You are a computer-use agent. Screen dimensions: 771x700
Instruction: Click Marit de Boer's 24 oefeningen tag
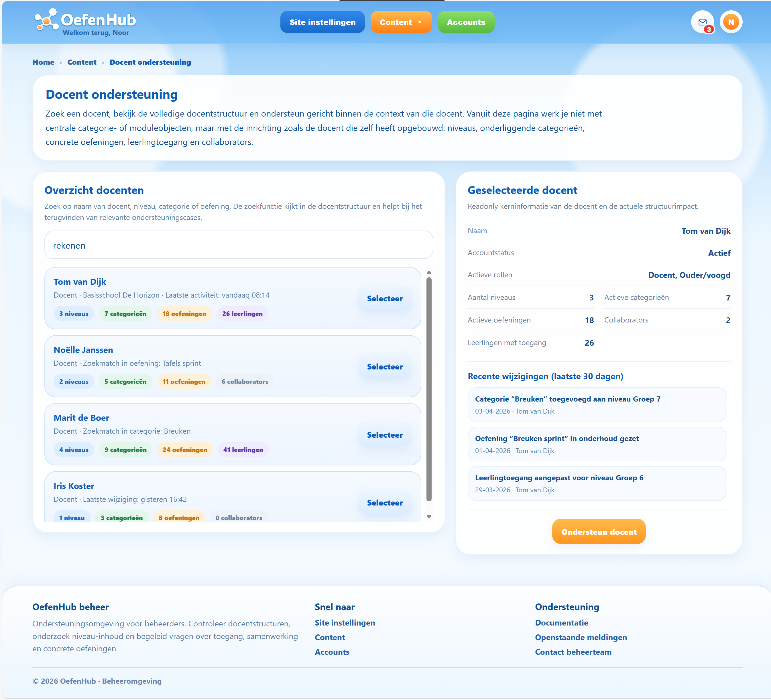click(185, 450)
